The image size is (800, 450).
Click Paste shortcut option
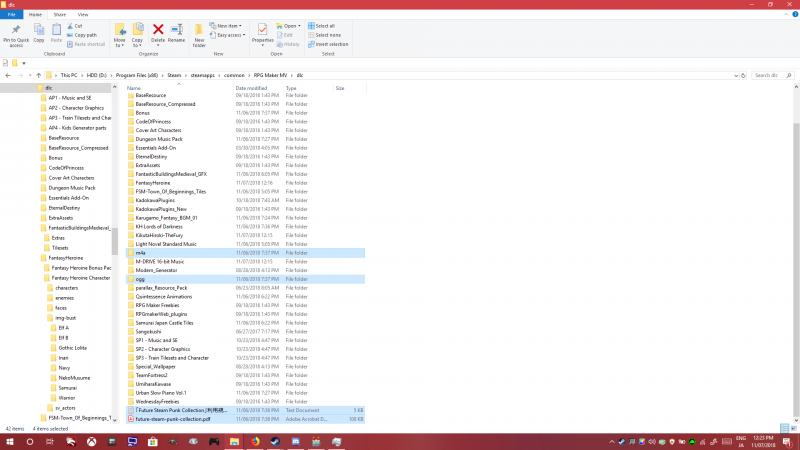pos(86,44)
